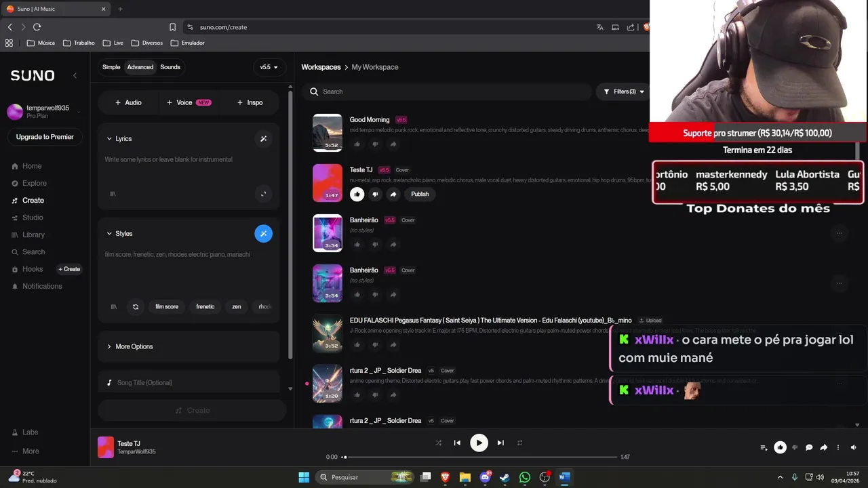Toggle repeat in the player

click(520, 443)
